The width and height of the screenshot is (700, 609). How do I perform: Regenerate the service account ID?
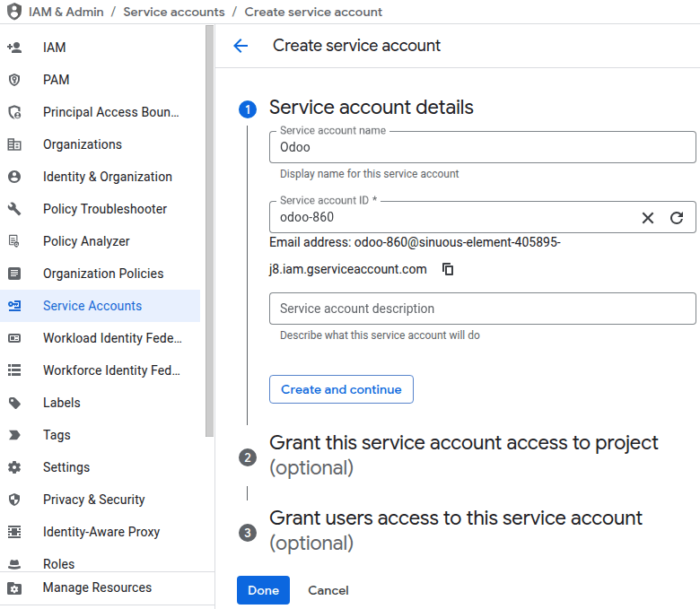tap(678, 218)
